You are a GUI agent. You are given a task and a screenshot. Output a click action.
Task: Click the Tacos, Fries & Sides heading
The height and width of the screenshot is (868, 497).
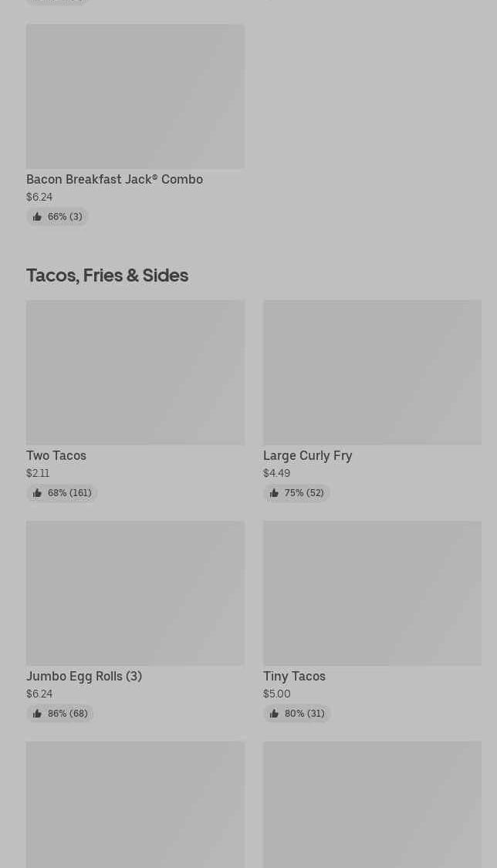[x=107, y=275]
